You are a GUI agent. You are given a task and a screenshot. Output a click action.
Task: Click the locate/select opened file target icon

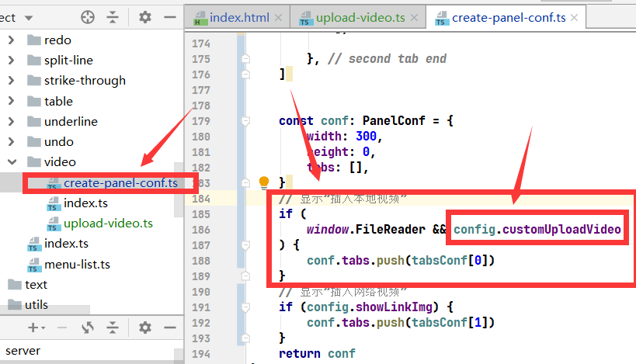click(x=88, y=17)
